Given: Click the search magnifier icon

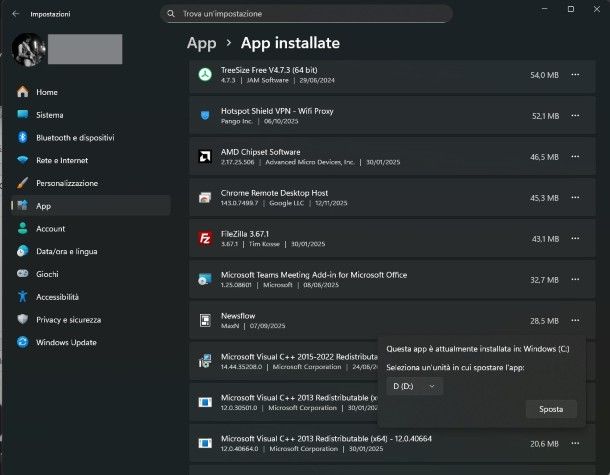Looking at the screenshot, I should pyautogui.click(x=171, y=14).
